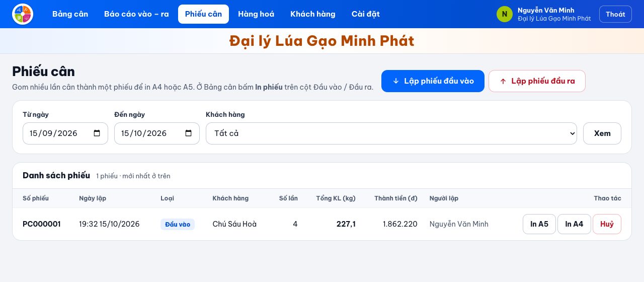Click the Số lần value 4
Image resolution: width=644 pixels, height=282 pixels.
click(x=295, y=224)
